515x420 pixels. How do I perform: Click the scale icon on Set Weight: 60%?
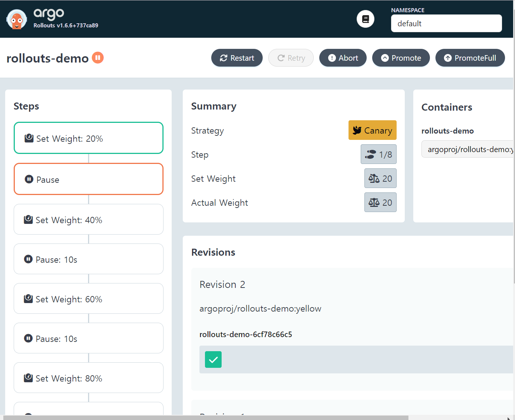click(x=28, y=299)
